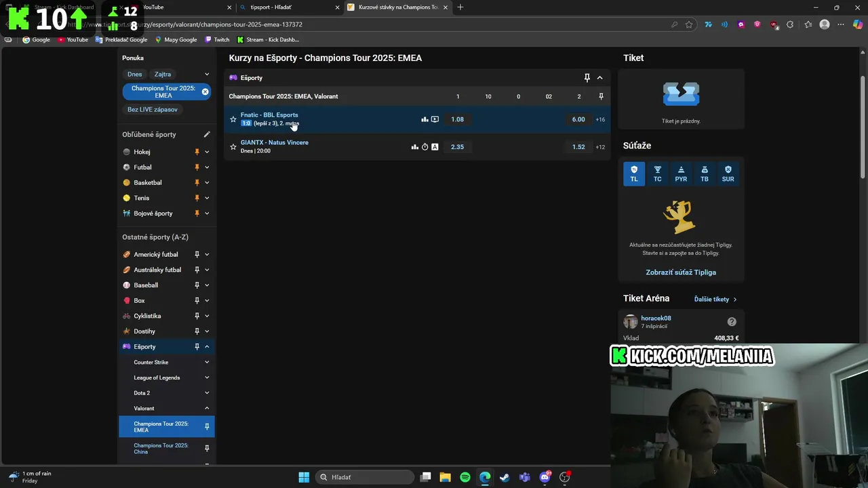
Task: Switch to tipsport - Hľadať browser tab
Action: click(x=288, y=7)
